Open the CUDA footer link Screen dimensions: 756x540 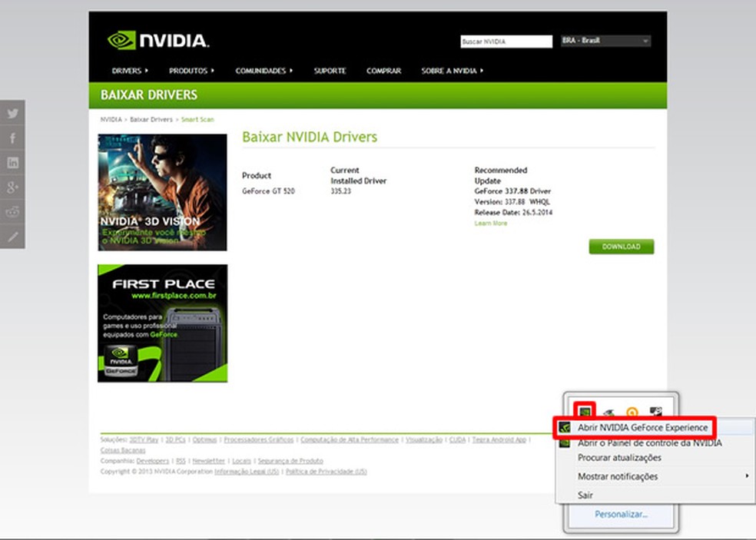[457, 439]
